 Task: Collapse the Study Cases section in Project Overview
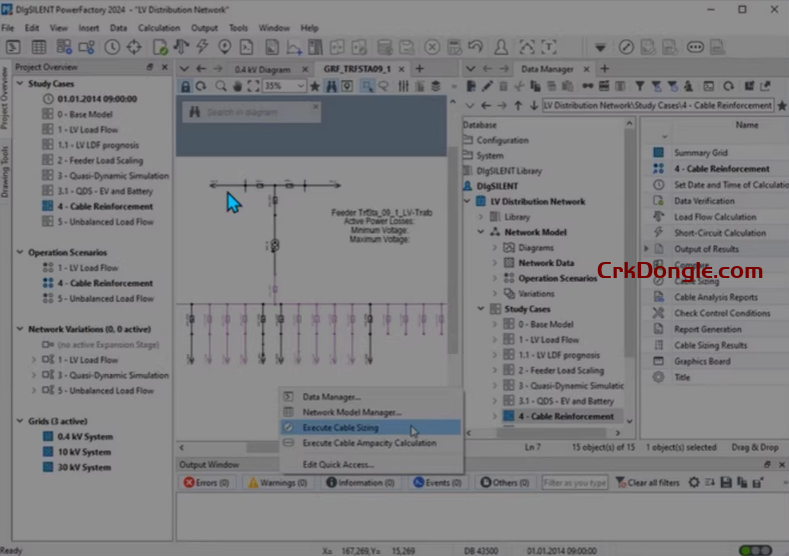pyautogui.click(x=20, y=84)
